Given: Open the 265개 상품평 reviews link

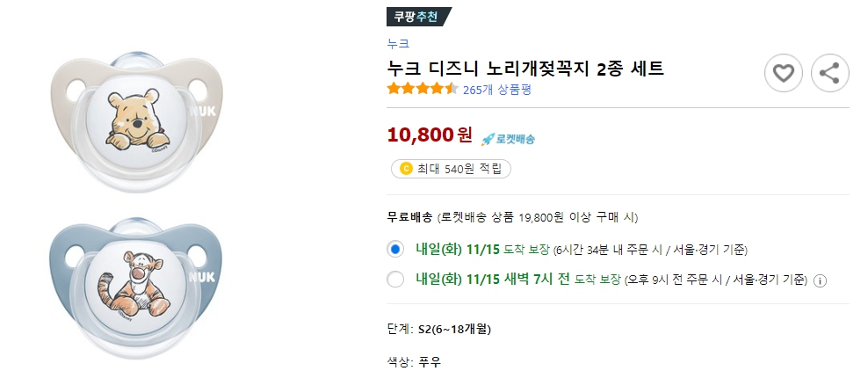Looking at the screenshot, I should (496, 89).
